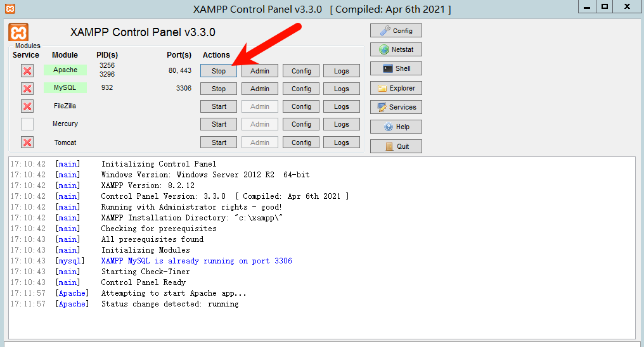Start the Tomcat module
The height and width of the screenshot is (347, 644).
pyautogui.click(x=219, y=142)
